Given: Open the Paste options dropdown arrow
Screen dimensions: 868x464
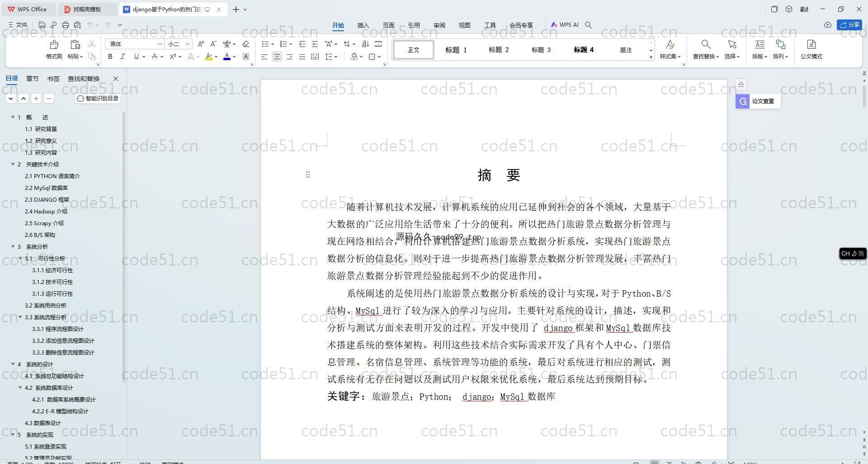Looking at the screenshot, I should click(81, 57).
